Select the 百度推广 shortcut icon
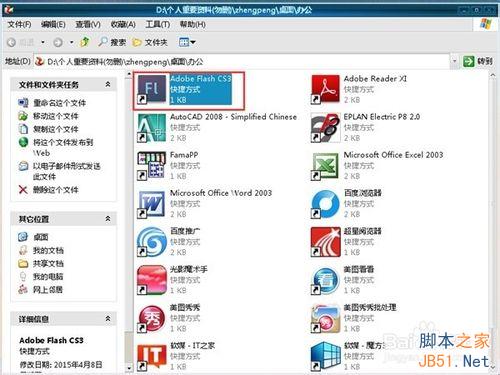The image size is (500, 375). pyautogui.click(x=152, y=242)
